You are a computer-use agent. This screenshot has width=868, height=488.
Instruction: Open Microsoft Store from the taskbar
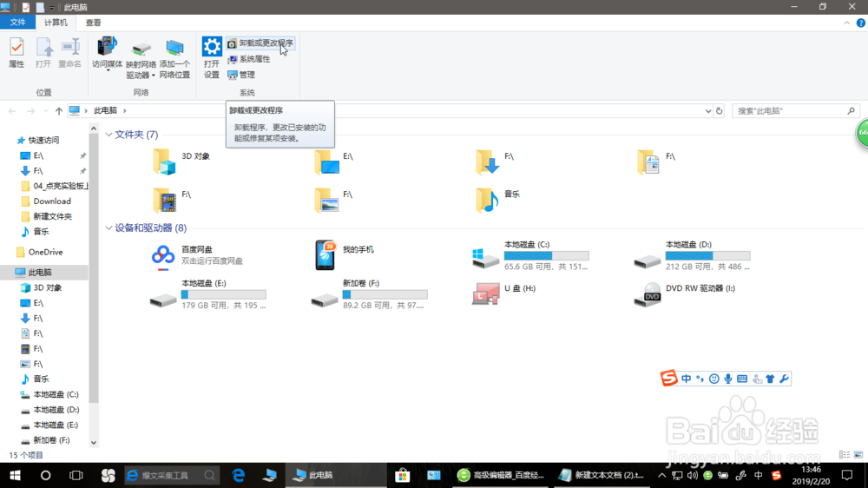pyautogui.click(x=403, y=475)
